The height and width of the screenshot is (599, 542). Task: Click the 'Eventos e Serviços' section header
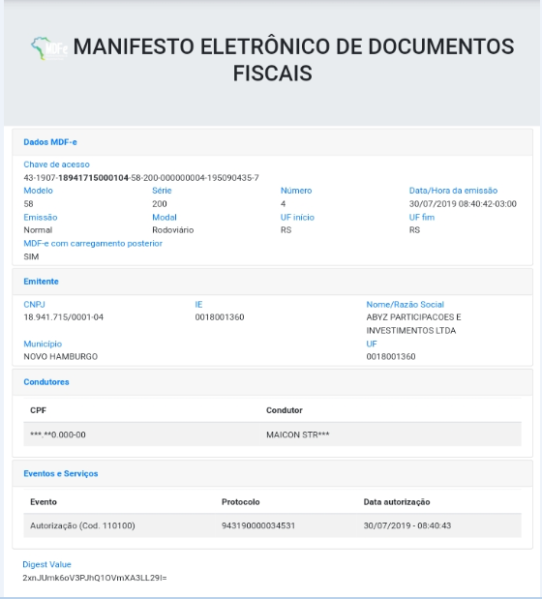pos(61,473)
